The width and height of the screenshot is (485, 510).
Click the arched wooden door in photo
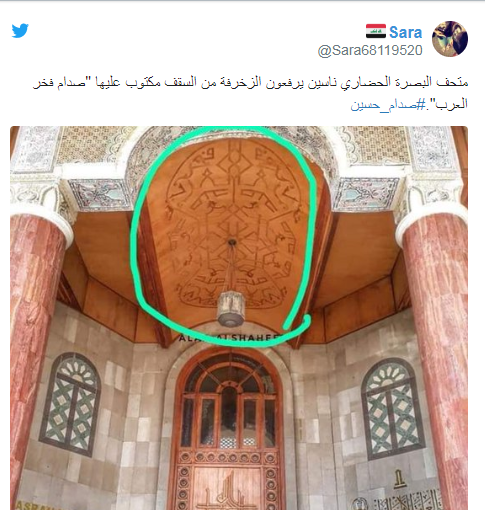click(229, 430)
